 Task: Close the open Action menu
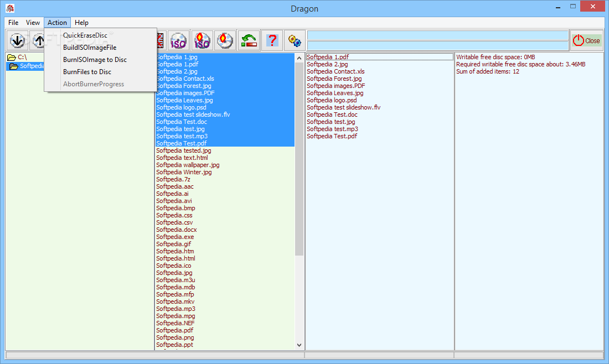57,23
